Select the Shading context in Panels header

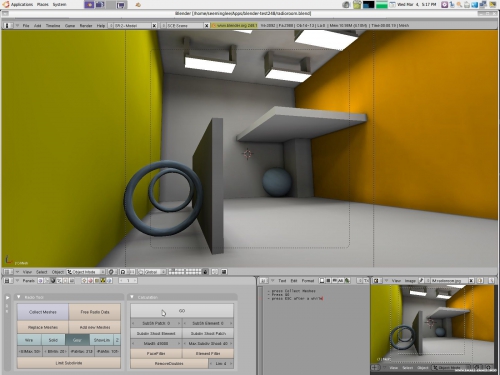53,281
